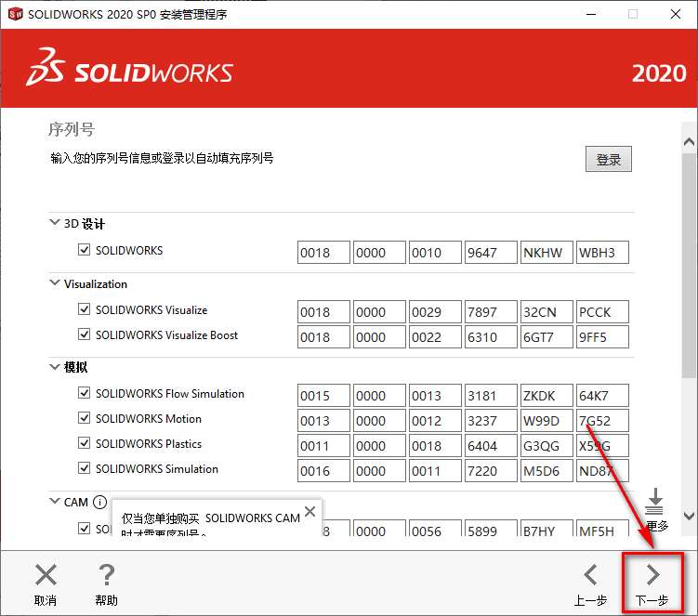This screenshot has height=616, width=698.
Task: Open the CAM info circle icon
Action: click(99, 502)
